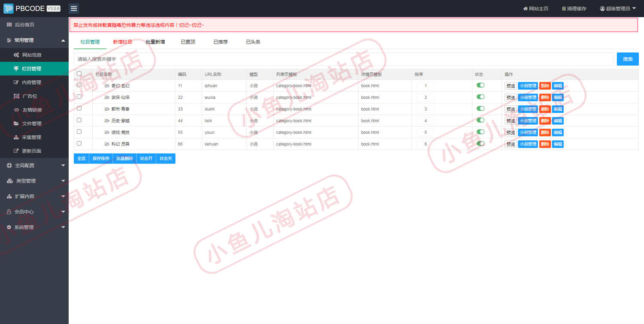
Task: Collapse the 常用管理 sidebar section
Action: pyautogui.click(x=34, y=40)
